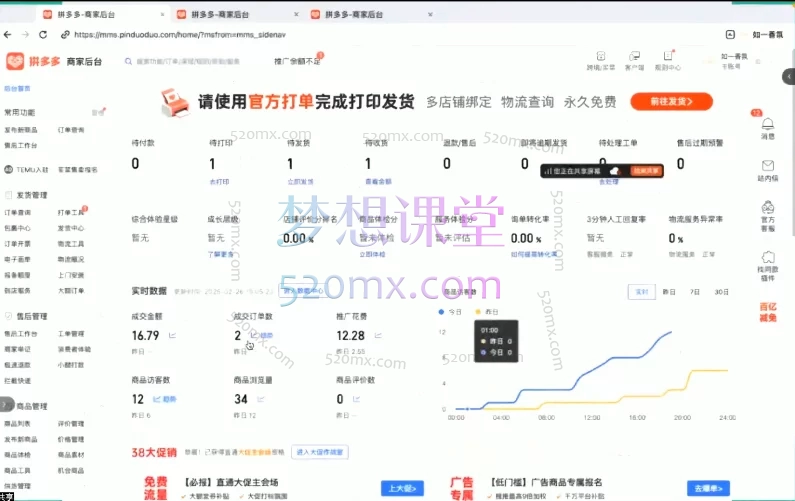795x501 pixels.
Task: Collapse the right sidebar with dark arrow
Action: click(789, 77)
